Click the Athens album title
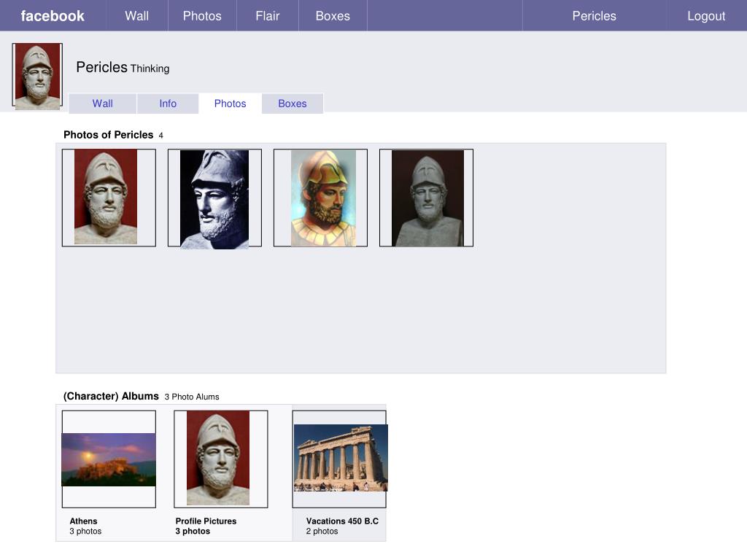The width and height of the screenshot is (747, 560). (x=83, y=521)
